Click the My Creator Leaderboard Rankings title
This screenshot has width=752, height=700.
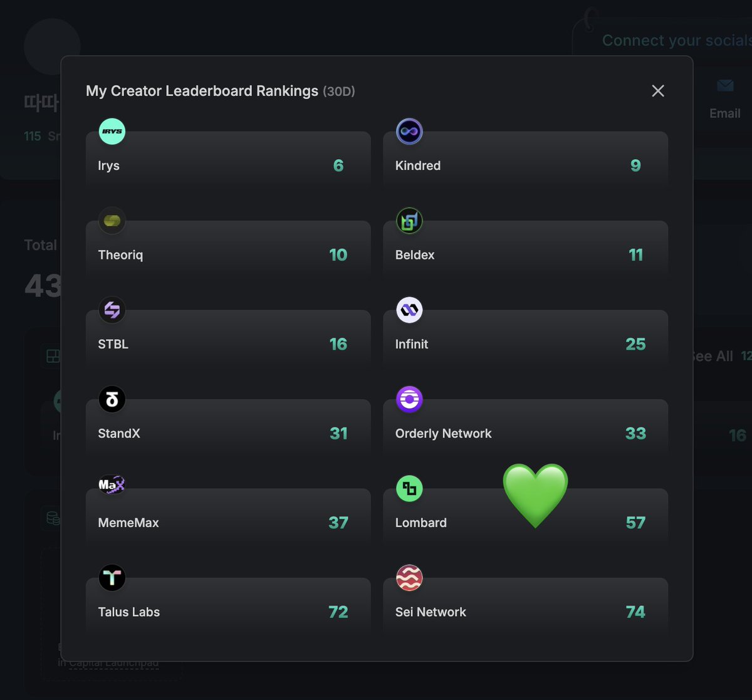pyautogui.click(x=202, y=91)
